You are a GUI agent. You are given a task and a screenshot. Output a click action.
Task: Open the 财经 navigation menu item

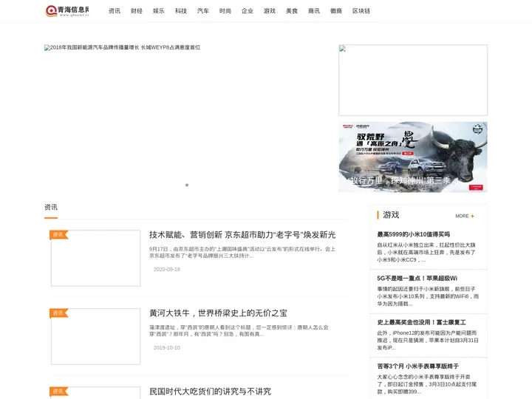[x=137, y=11]
